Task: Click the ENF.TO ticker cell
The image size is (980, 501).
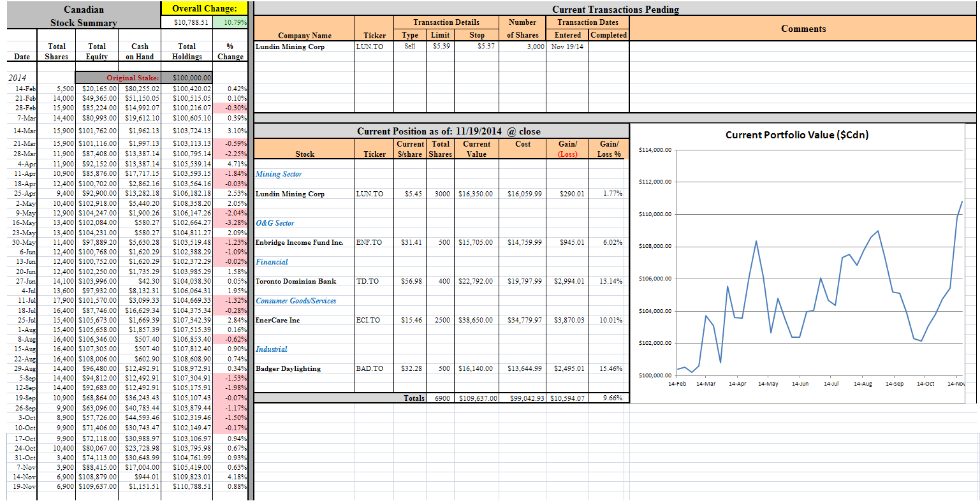Action: [369, 242]
